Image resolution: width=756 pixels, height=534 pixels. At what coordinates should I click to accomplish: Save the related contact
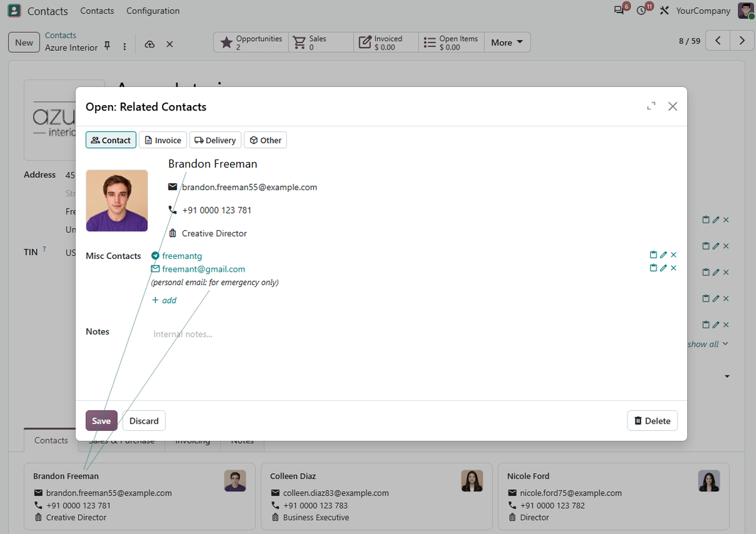point(101,421)
